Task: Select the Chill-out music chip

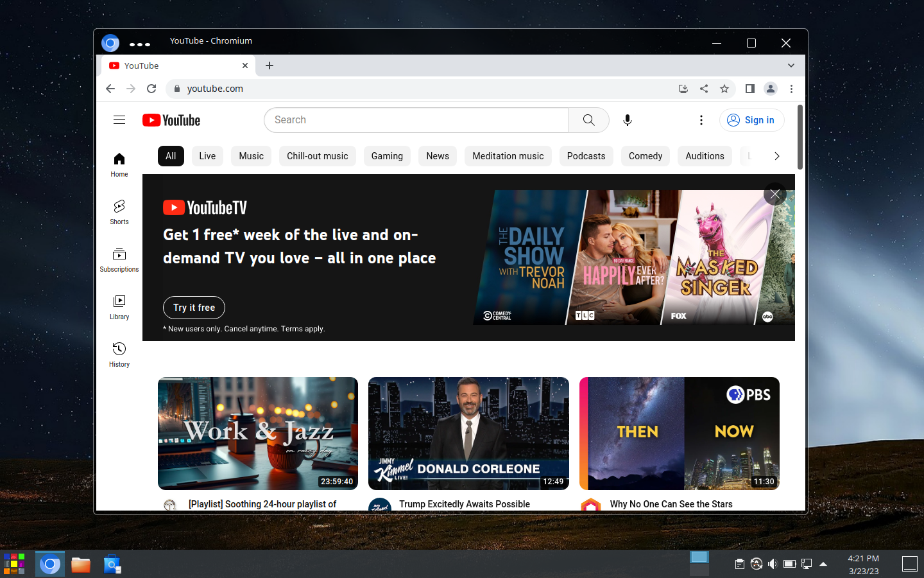Action: pyautogui.click(x=318, y=156)
